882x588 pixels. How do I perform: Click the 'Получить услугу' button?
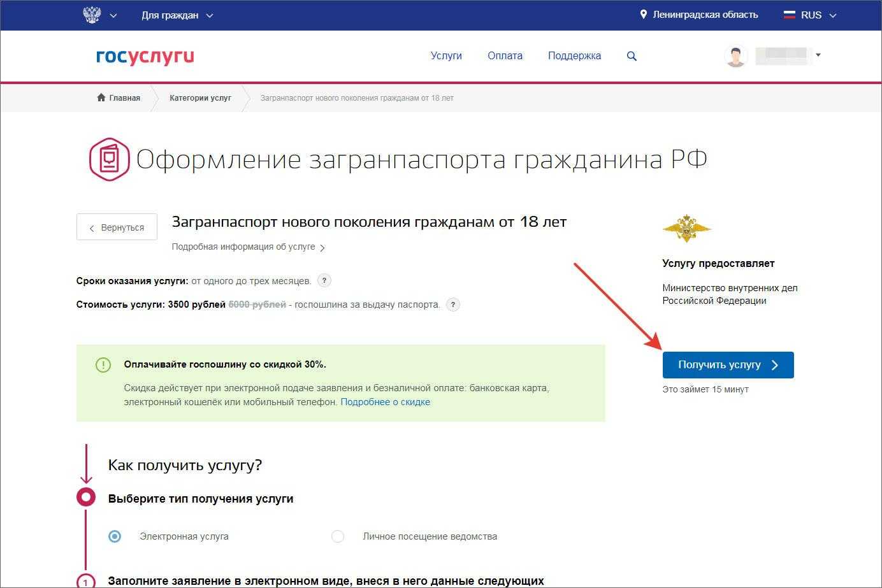[728, 365]
